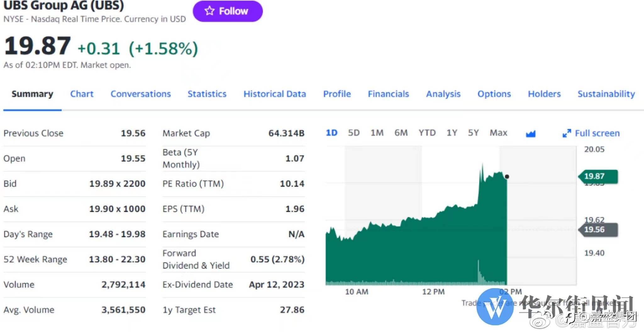Click the 12 PM chart axis label

433,292
